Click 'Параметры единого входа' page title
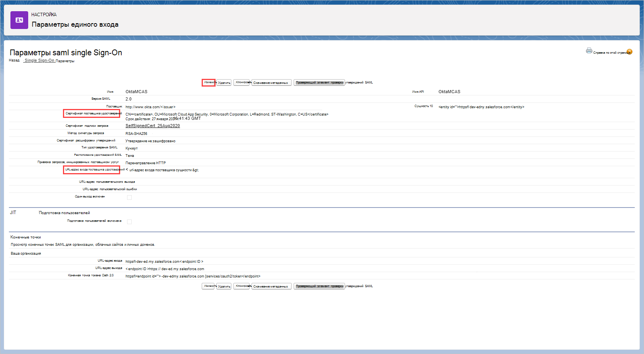 coord(75,24)
